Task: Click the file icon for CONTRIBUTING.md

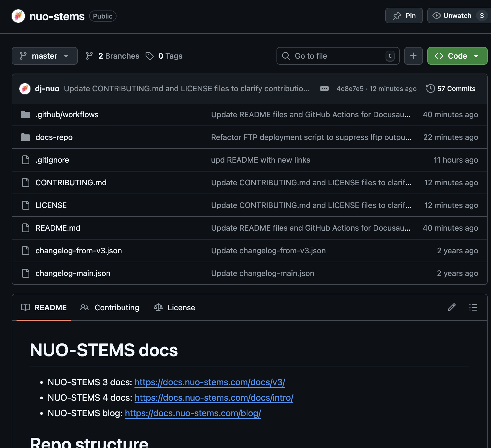Action: 26,183
